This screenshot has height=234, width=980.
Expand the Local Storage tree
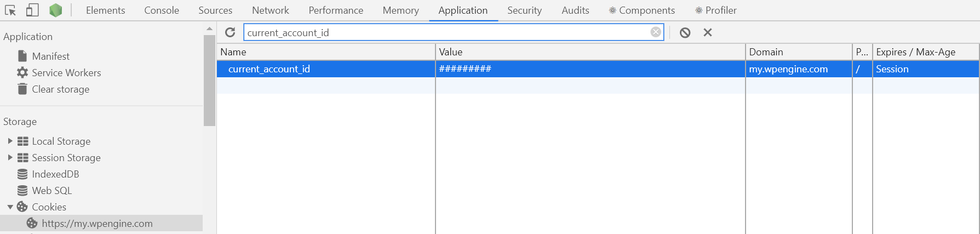[x=10, y=141]
